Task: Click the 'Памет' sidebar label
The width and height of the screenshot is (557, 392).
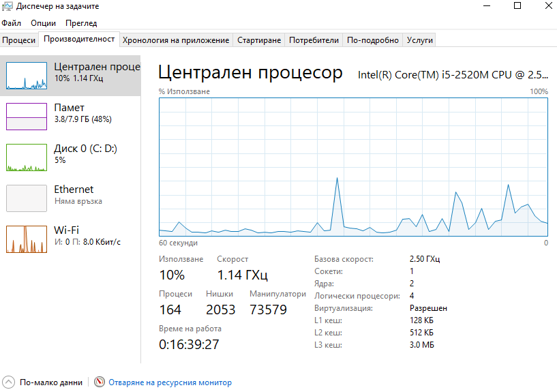Action: 70,108
